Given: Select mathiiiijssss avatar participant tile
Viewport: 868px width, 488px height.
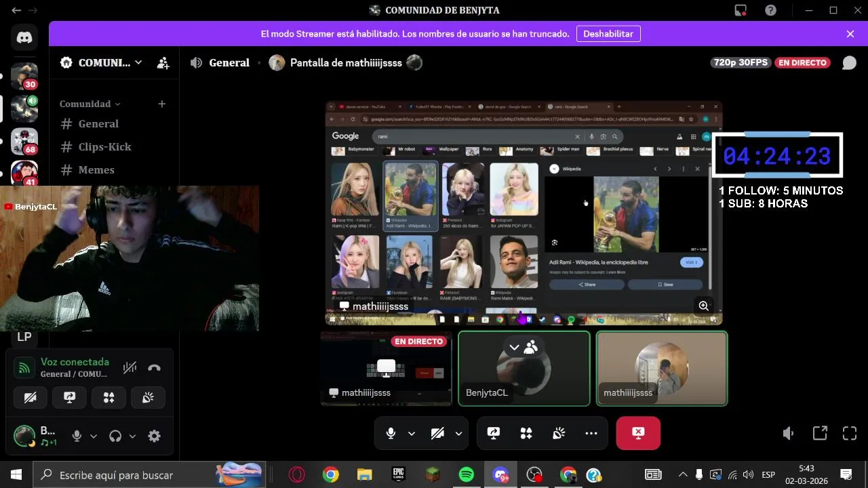Looking at the screenshot, I should 662,369.
